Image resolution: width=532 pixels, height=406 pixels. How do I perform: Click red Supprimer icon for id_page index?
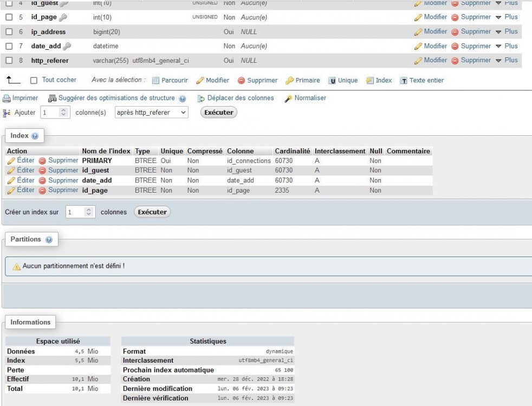tap(42, 191)
